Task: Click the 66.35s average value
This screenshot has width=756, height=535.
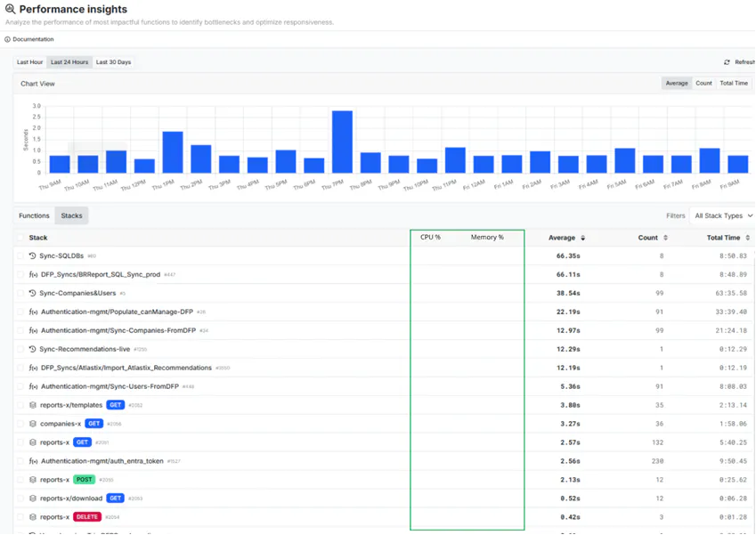Action: coord(568,256)
